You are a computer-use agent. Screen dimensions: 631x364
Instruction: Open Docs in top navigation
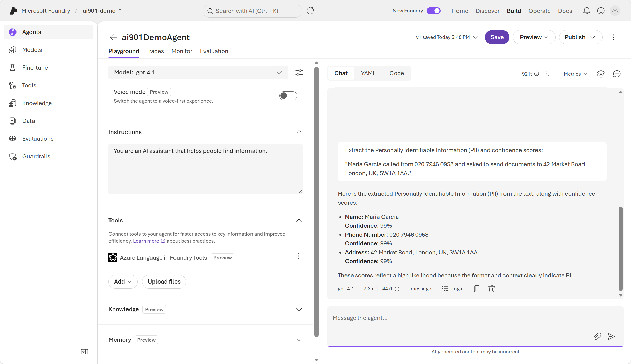pyautogui.click(x=565, y=11)
